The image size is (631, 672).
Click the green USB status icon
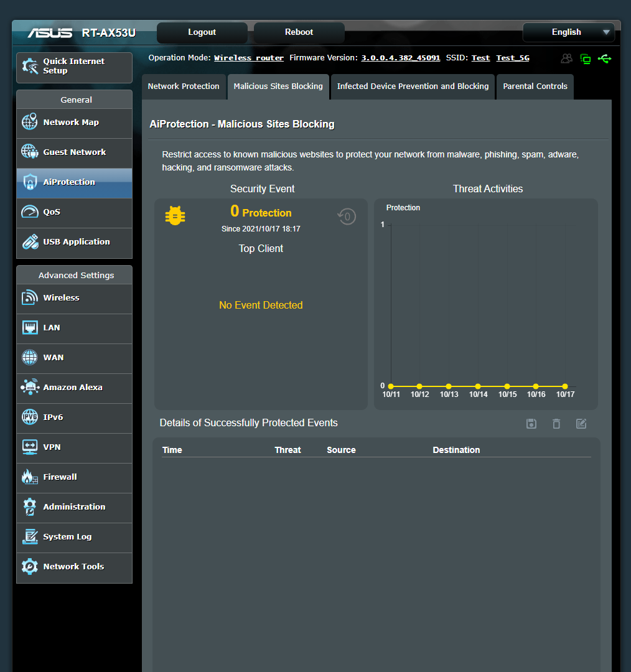point(604,58)
